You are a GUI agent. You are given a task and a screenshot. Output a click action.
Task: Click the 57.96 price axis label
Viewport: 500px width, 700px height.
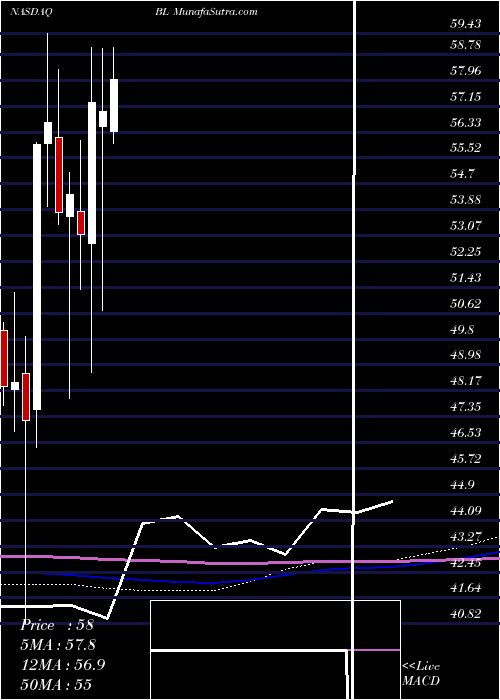pos(466,71)
